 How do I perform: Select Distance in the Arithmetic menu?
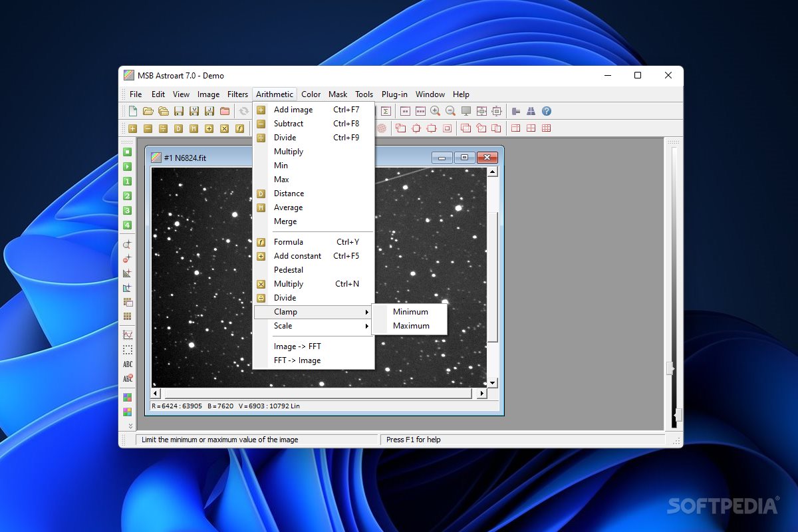pyautogui.click(x=314, y=194)
